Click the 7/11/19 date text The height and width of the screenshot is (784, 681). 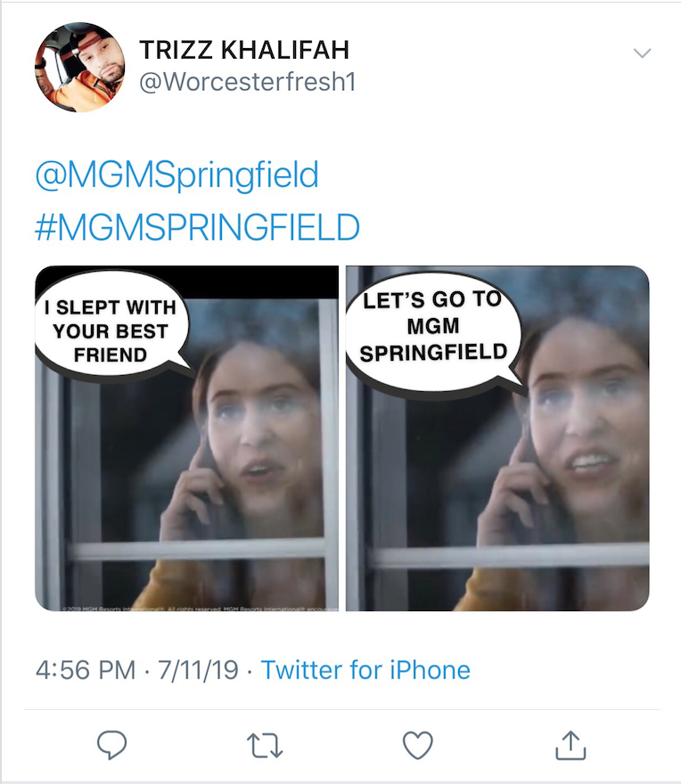click(x=198, y=670)
